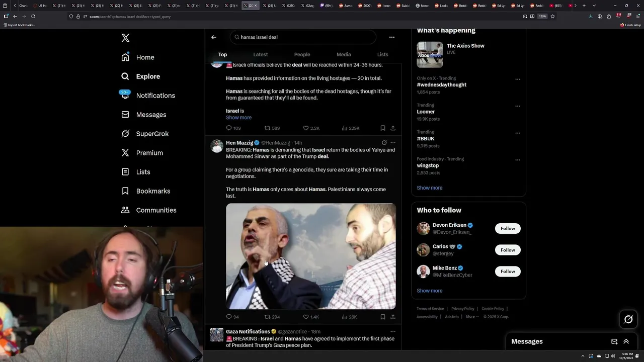Open more menu on Gaza Notifications post
This screenshot has height=362, width=644.
tap(393, 332)
